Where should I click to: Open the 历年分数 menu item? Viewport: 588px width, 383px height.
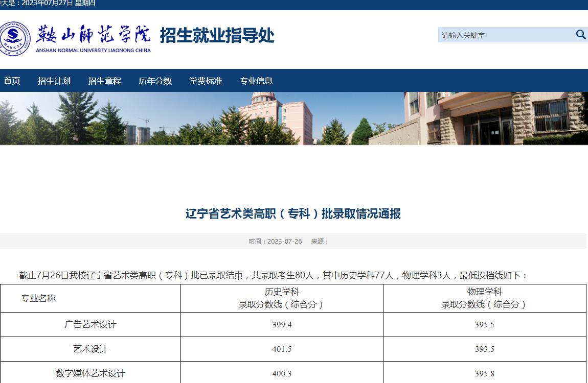[155, 81]
